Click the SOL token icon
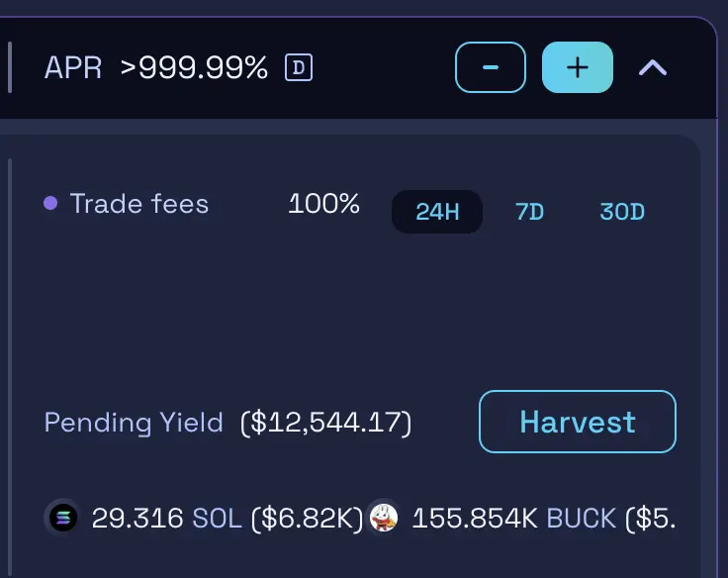Image resolution: width=728 pixels, height=578 pixels. 61,517
